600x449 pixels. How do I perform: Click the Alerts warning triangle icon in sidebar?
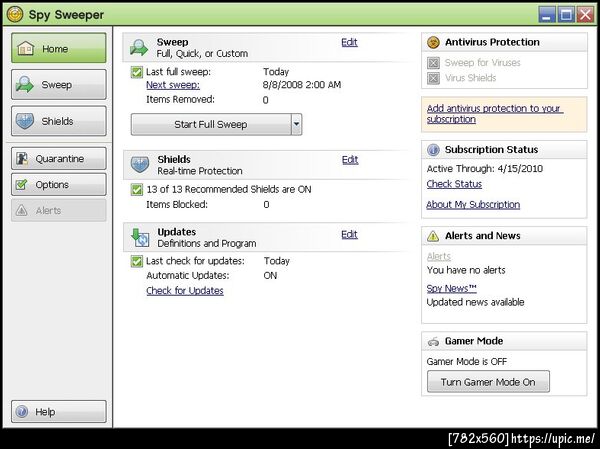point(22,210)
